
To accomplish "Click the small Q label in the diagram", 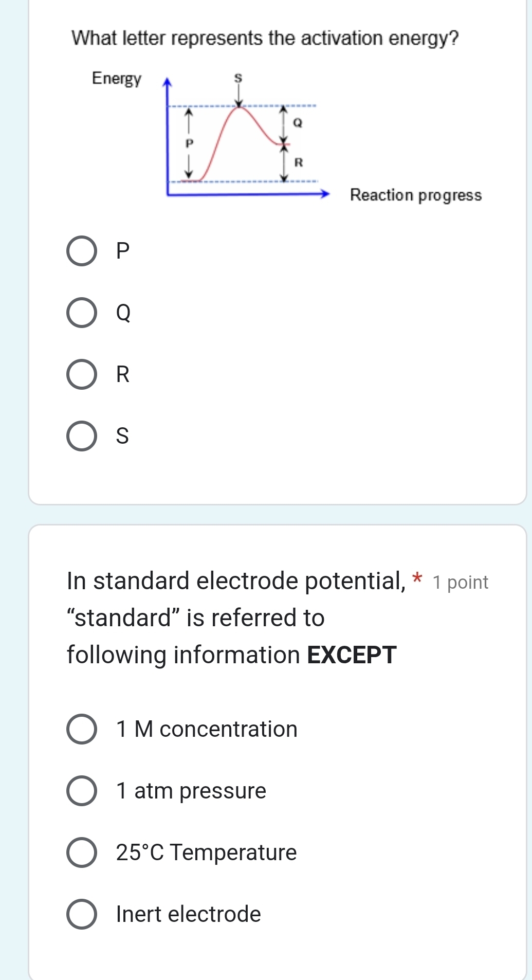I will tap(298, 123).
